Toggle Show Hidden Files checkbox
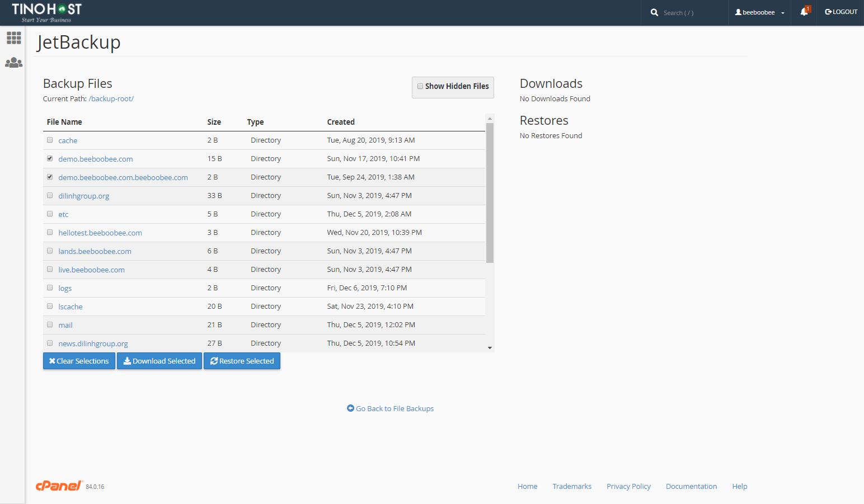864x504 pixels. pyautogui.click(x=420, y=86)
